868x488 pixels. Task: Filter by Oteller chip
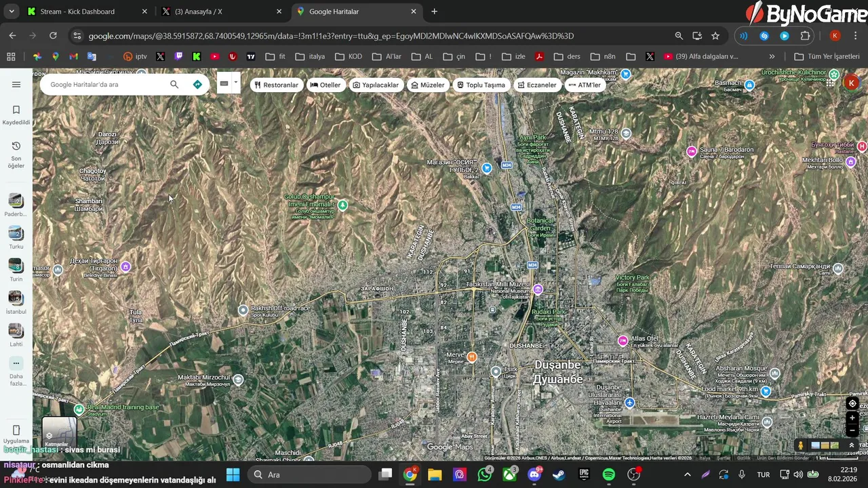pos(325,85)
